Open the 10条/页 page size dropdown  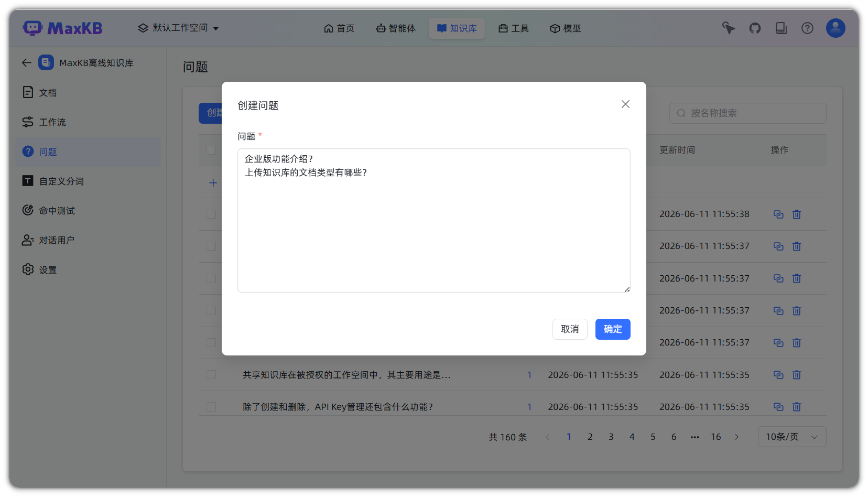pos(792,437)
